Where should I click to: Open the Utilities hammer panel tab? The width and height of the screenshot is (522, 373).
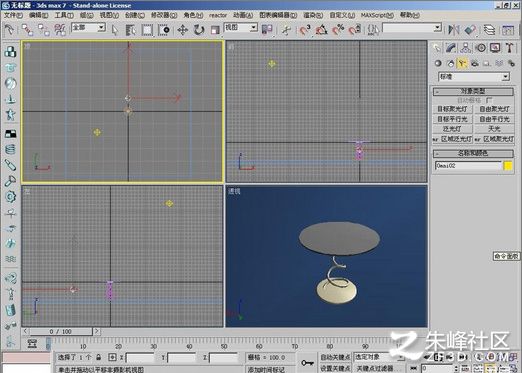(509, 48)
